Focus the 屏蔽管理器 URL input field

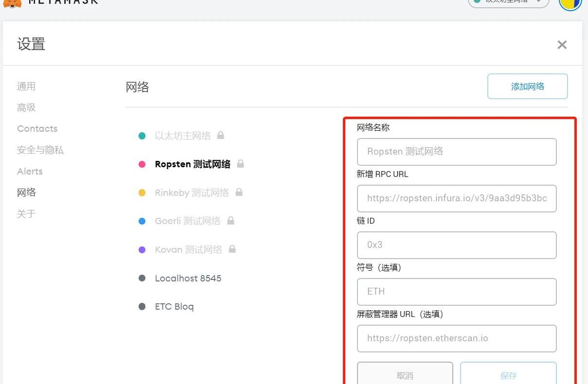457,338
